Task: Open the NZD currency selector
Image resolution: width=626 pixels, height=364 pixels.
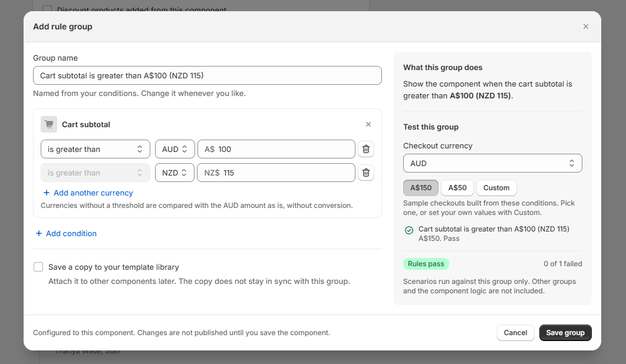Action: click(x=174, y=173)
